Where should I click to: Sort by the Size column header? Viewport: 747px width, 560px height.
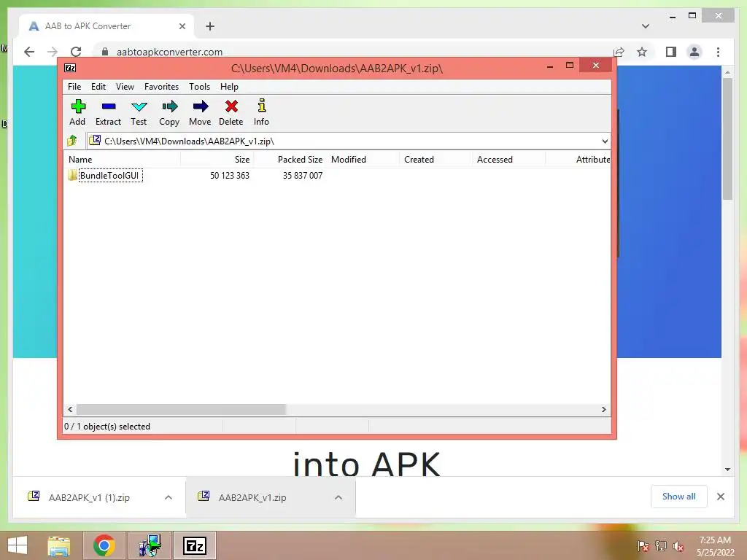click(x=217, y=160)
